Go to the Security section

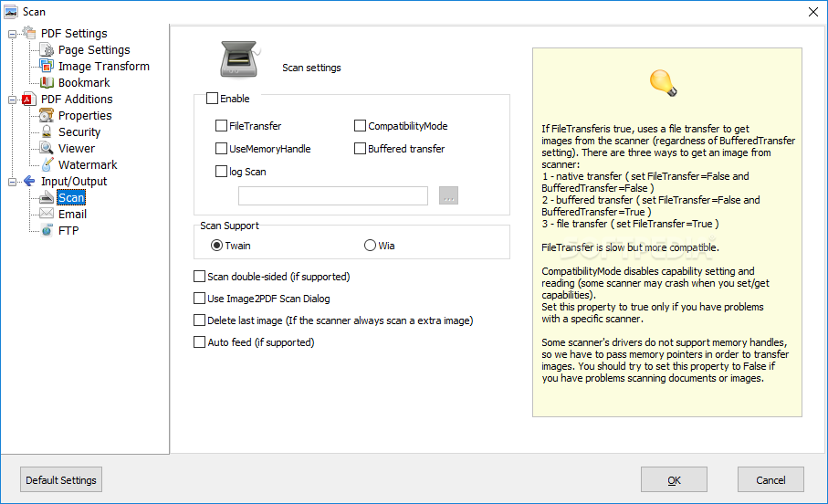coord(79,131)
